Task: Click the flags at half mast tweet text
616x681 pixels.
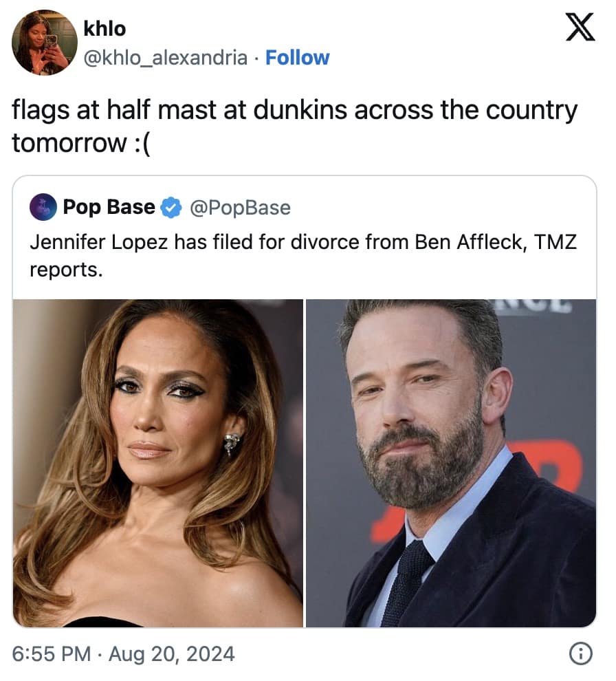Action: [296, 122]
